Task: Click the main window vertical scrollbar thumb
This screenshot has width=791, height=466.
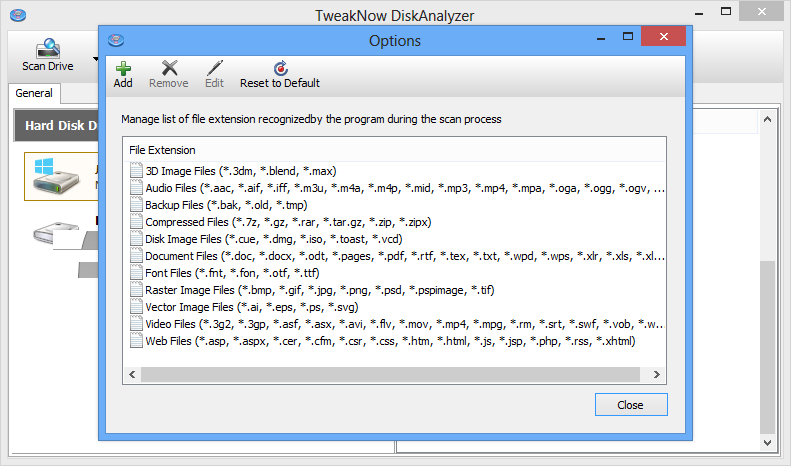Action: (x=767, y=347)
